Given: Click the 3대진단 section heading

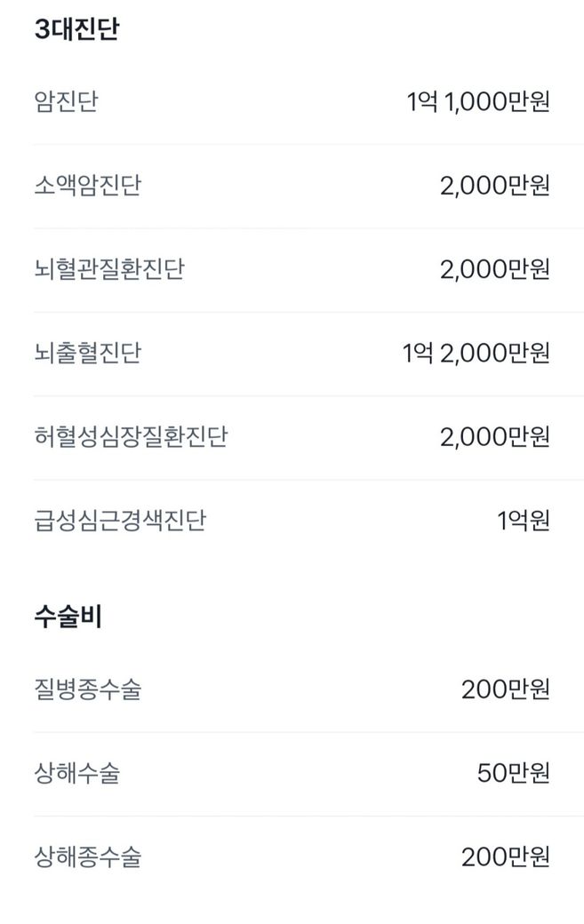Looking at the screenshot, I should tap(76, 29).
